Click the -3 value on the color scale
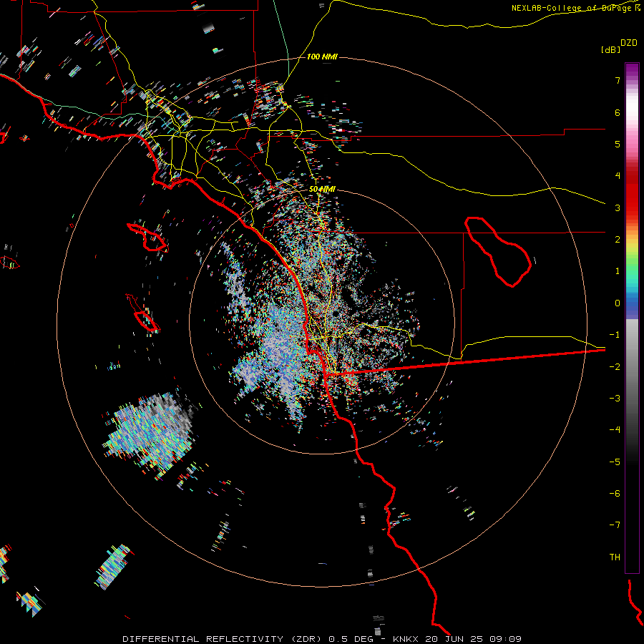This screenshot has width=644, height=644. (x=615, y=399)
